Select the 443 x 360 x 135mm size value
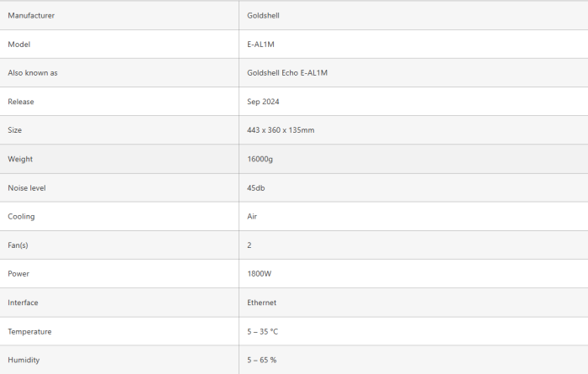The width and height of the screenshot is (588, 374). coord(281,130)
